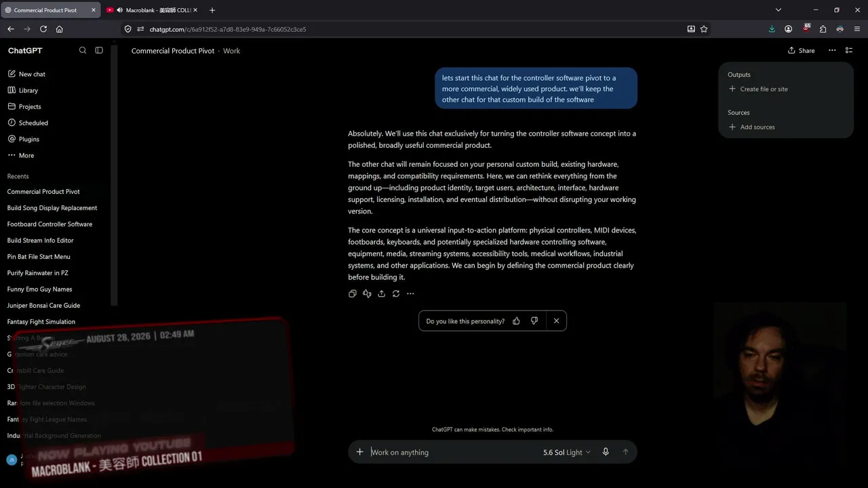Open the Extensions puzzle menu
Image resolution: width=868 pixels, height=488 pixels.
click(823, 29)
